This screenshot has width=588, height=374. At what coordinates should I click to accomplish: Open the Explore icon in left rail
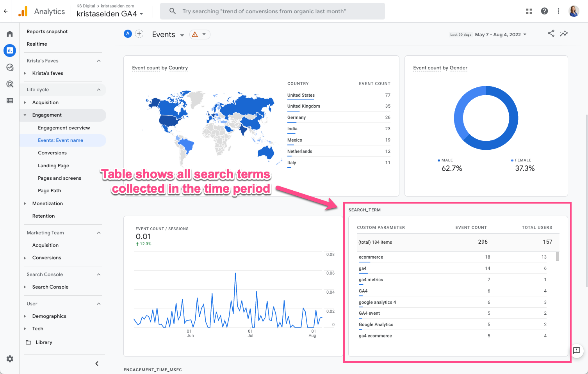tap(10, 67)
